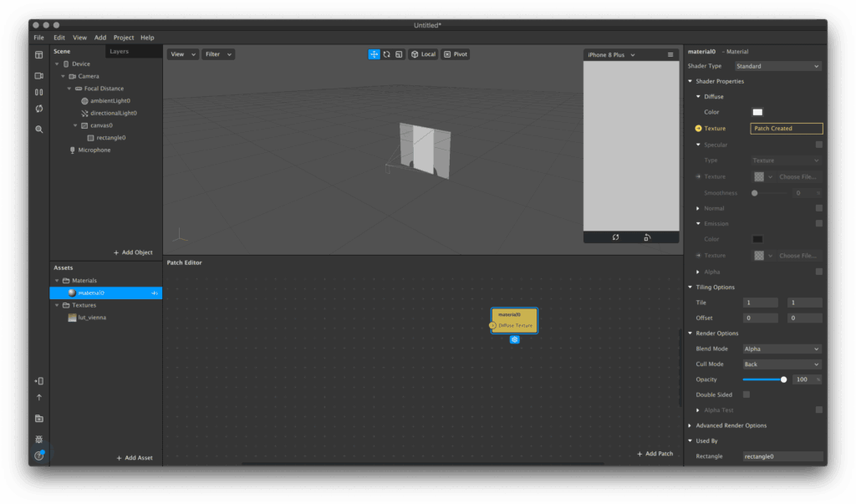Click the first Tile value field

[760, 303]
